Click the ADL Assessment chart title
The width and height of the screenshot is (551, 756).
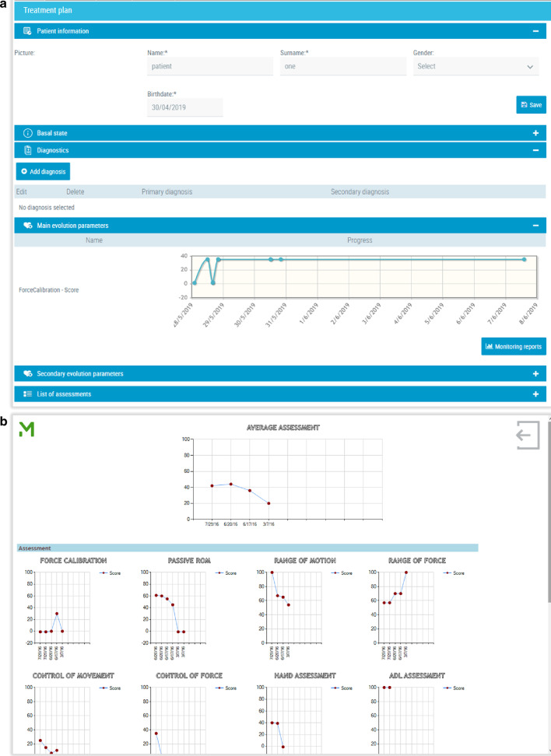(417, 675)
